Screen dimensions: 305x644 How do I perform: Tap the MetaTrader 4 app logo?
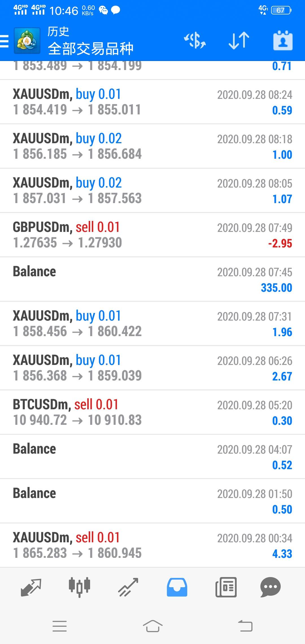(x=27, y=41)
